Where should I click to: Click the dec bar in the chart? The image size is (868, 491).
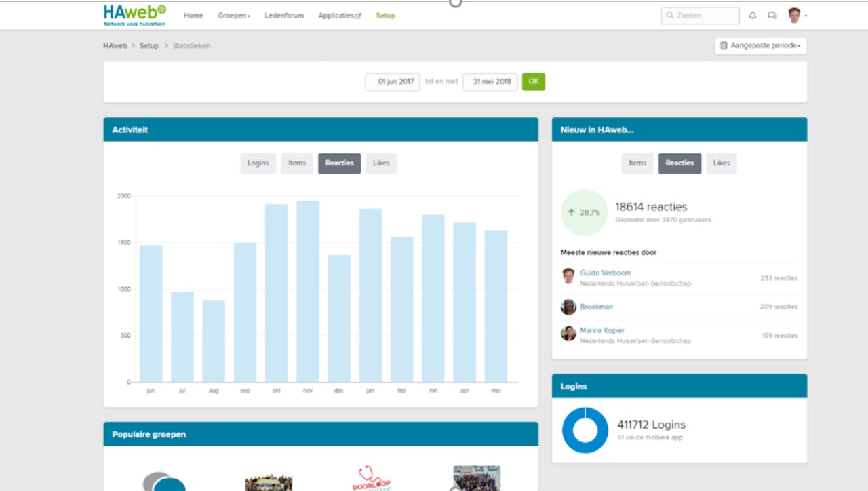(x=339, y=319)
